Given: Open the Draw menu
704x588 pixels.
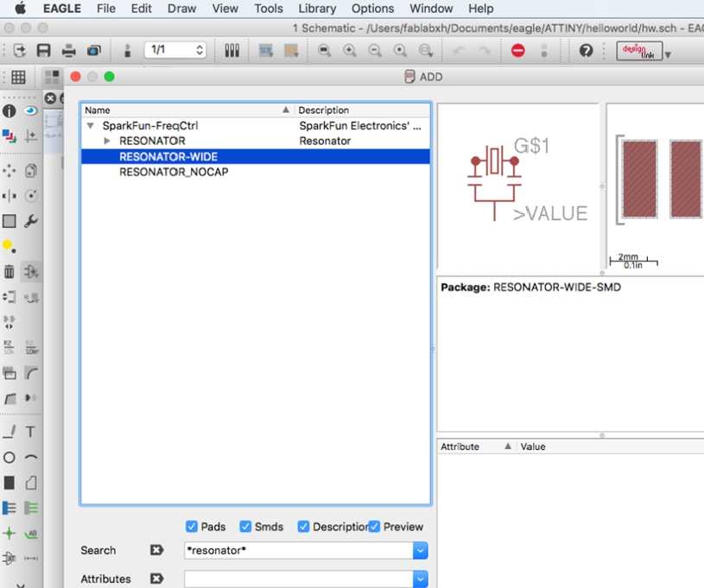Looking at the screenshot, I should coord(181,9).
